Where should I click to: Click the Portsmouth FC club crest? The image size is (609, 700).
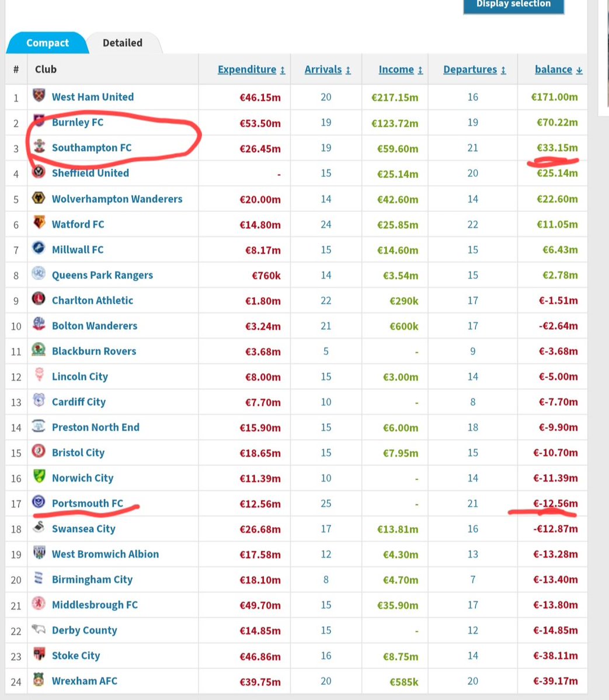point(39,502)
